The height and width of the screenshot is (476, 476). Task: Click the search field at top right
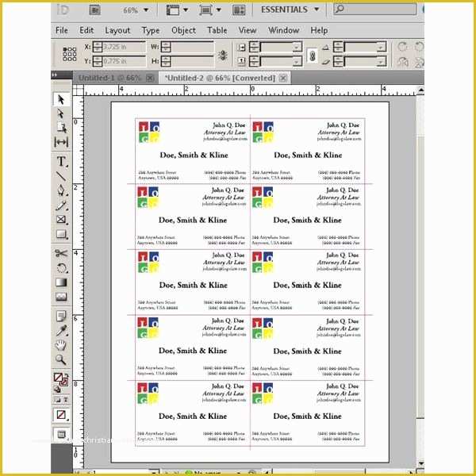click(x=375, y=9)
